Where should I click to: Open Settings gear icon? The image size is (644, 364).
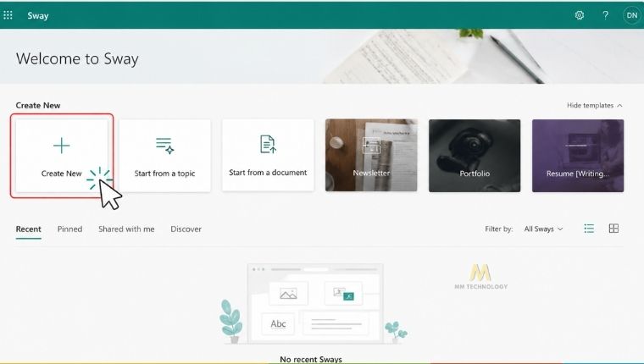pos(579,15)
